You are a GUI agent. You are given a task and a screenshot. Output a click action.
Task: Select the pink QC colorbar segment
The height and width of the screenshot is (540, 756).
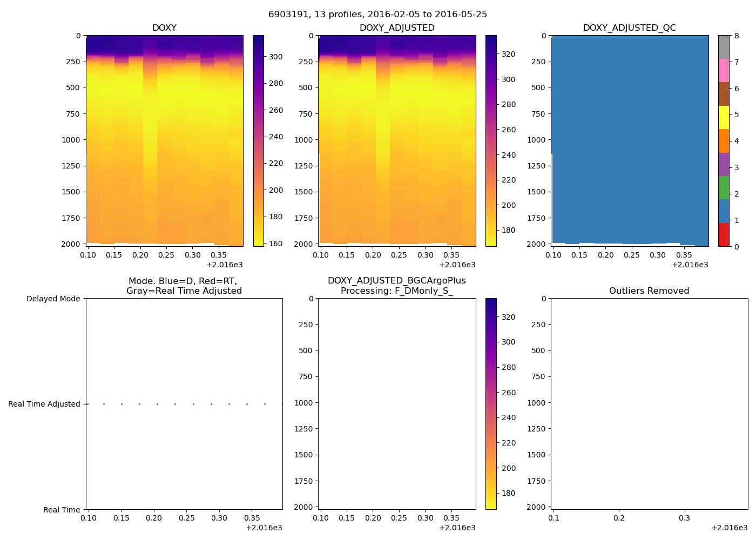pyautogui.click(x=724, y=70)
